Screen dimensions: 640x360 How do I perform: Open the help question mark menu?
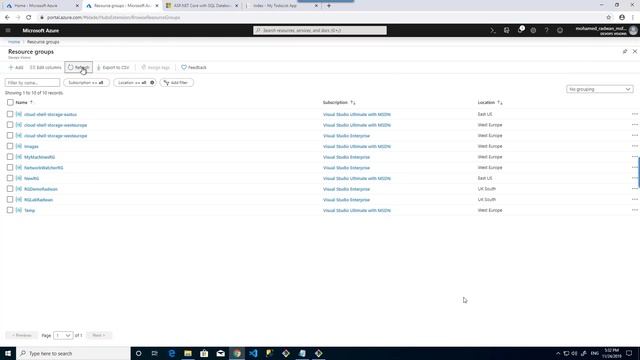point(547,30)
